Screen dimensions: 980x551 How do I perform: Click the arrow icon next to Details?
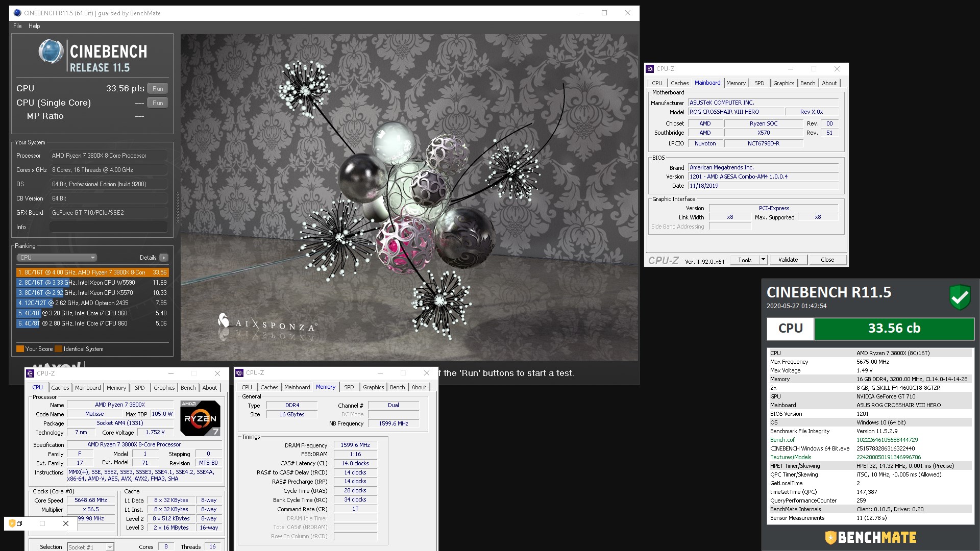(164, 258)
